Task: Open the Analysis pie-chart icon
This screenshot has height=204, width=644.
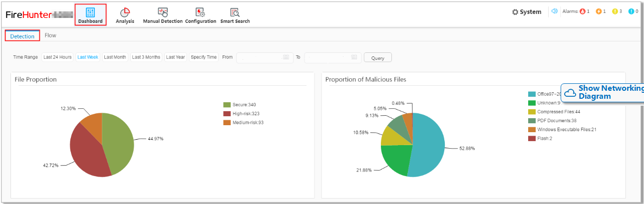Action: click(x=125, y=12)
